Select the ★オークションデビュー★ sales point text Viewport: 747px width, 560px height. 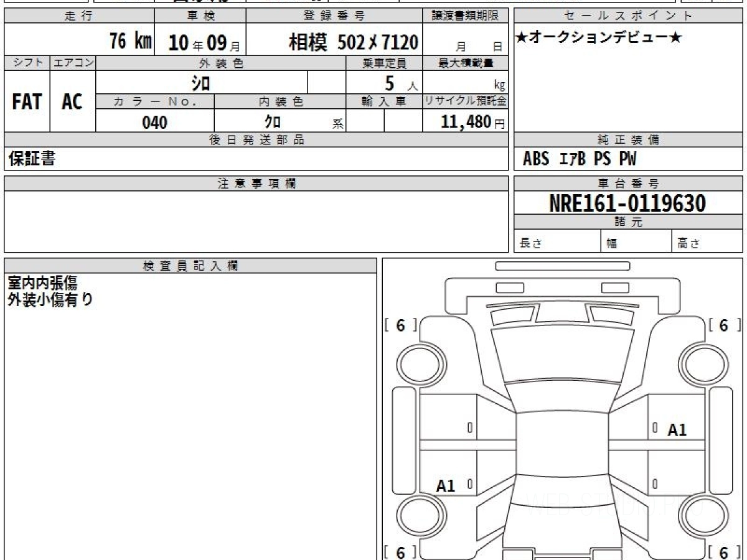point(599,39)
